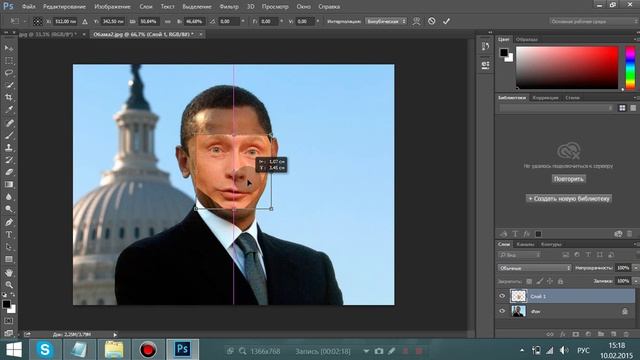
Task: Delete layer with trash icon
Action: (x=626, y=334)
